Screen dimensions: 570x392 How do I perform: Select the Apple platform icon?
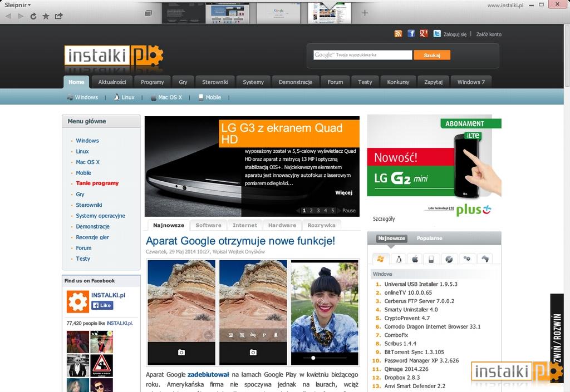(415, 259)
